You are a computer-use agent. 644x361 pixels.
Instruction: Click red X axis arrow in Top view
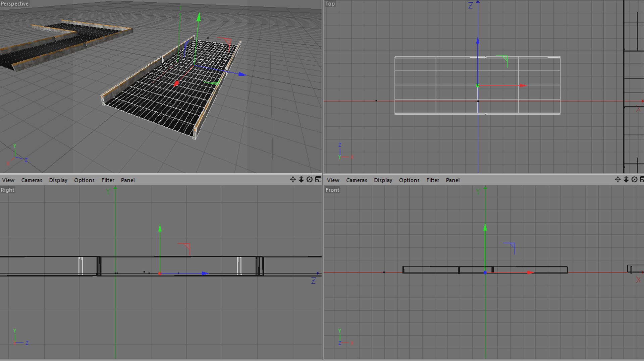coord(523,86)
